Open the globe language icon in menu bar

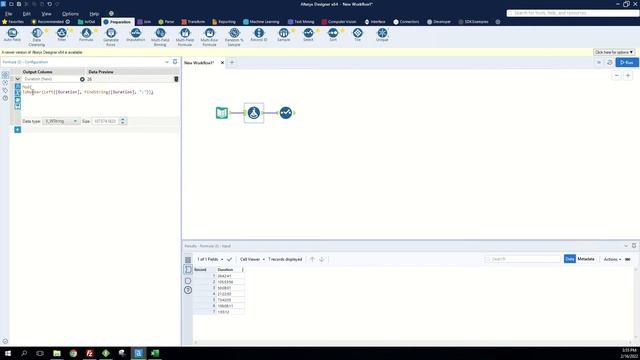[111, 13]
